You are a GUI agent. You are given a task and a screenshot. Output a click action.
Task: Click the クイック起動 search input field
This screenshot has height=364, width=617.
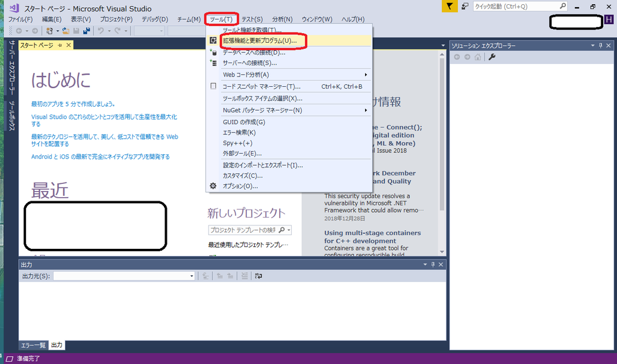[516, 6]
